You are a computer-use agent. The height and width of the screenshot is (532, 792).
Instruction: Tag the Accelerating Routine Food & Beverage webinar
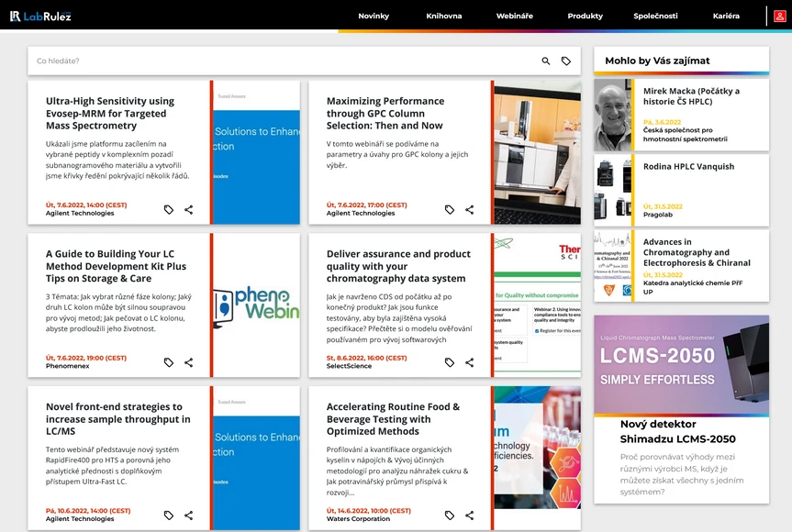tap(450, 515)
